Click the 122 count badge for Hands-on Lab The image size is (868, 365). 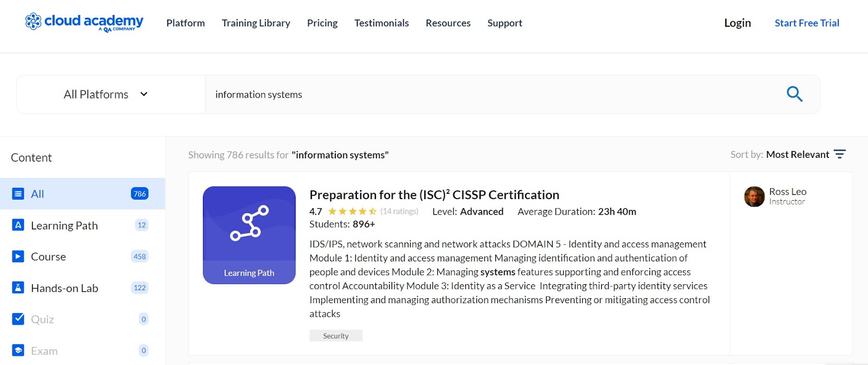click(x=140, y=287)
